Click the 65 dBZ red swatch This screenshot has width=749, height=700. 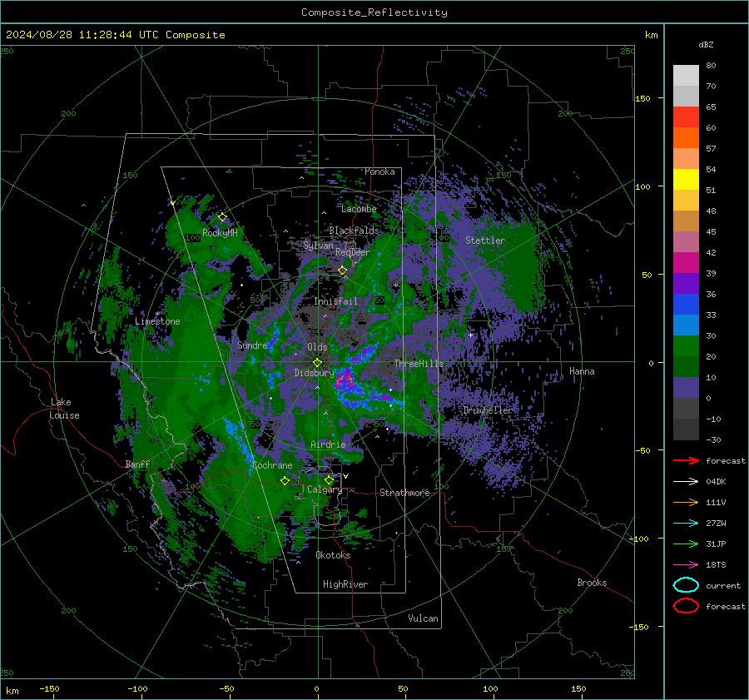686,117
